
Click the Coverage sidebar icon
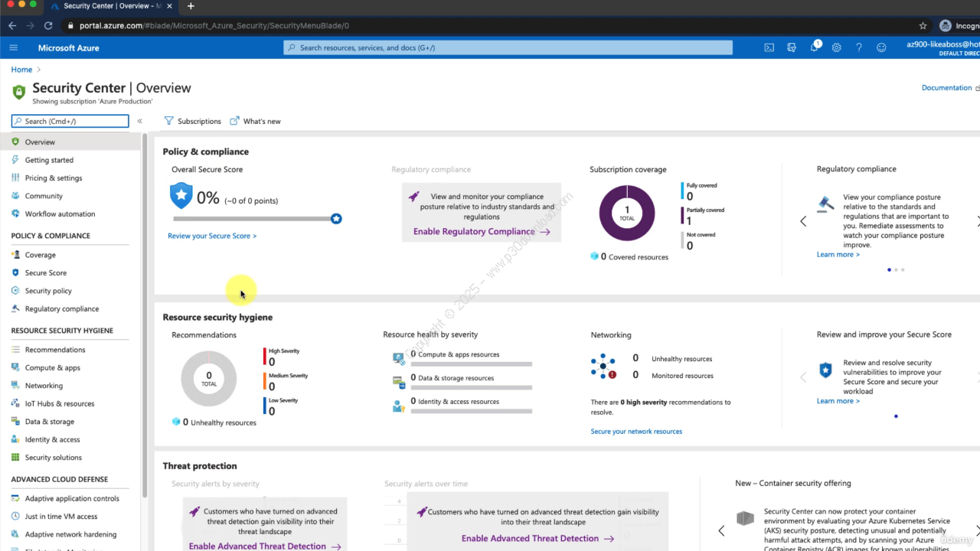click(x=16, y=255)
